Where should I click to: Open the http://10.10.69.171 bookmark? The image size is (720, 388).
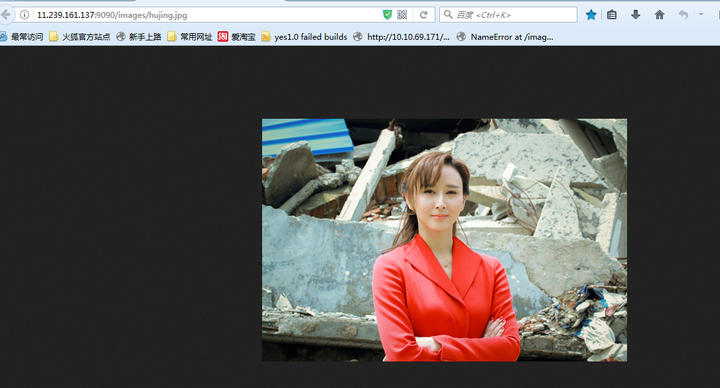(401, 37)
